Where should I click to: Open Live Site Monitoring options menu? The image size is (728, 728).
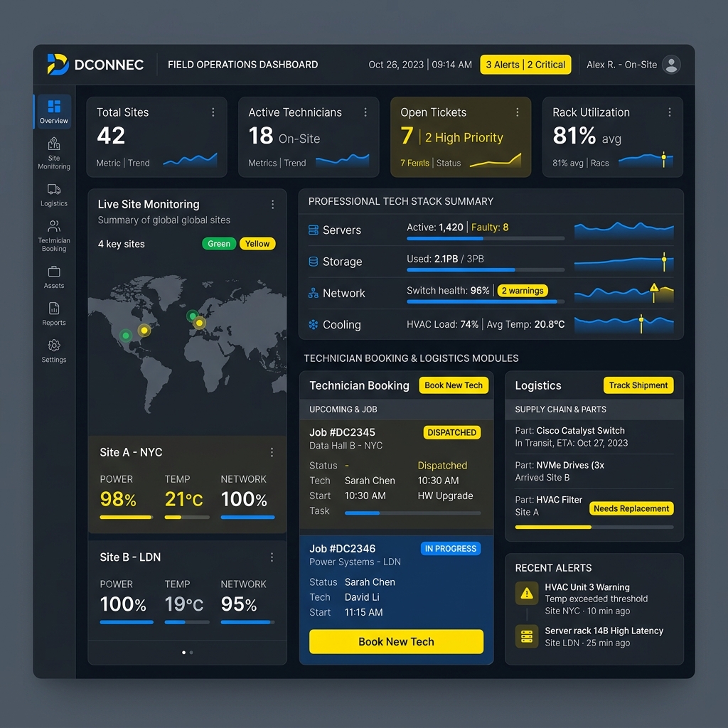pyautogui.click(x=272, y=205)
